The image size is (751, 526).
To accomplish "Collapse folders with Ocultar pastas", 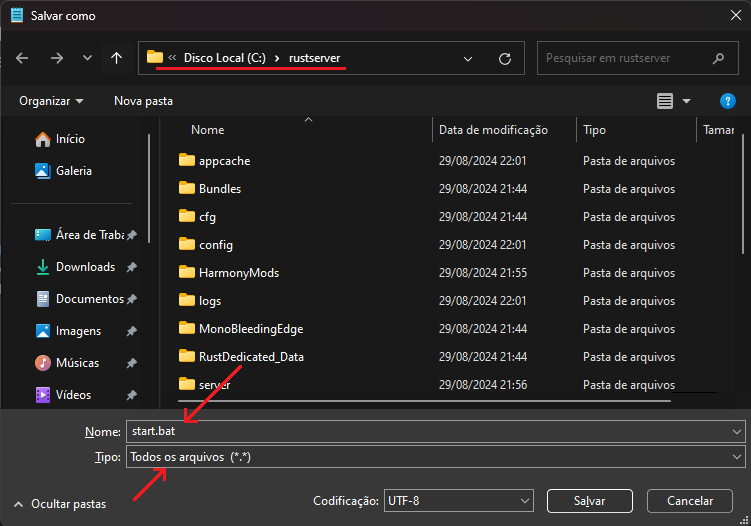I will coord(60,504).
